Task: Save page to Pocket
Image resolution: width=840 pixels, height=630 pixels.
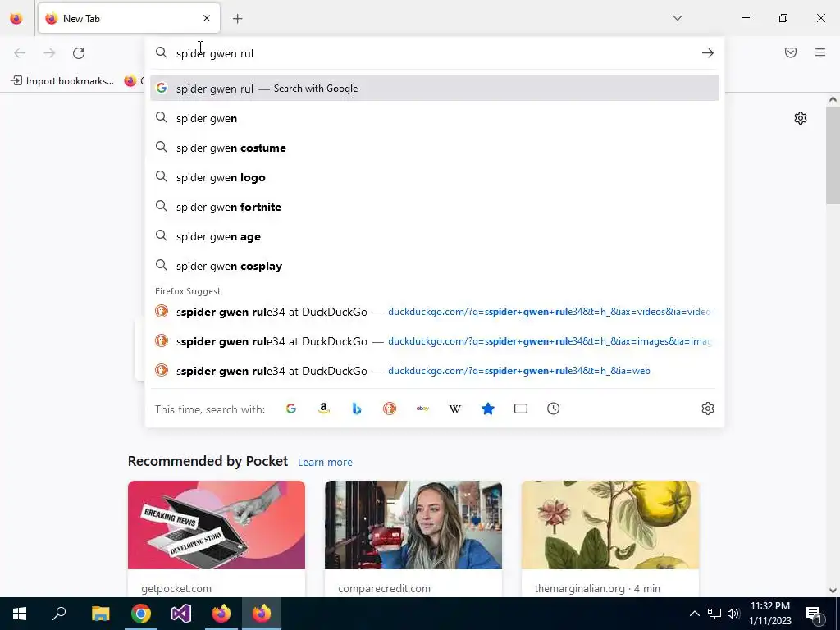Action: (x=791, y=52)
